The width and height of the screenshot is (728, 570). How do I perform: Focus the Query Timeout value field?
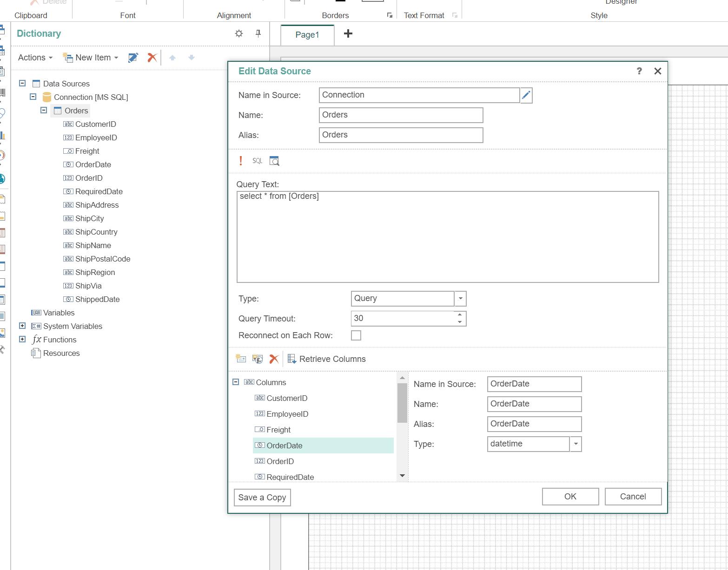tap(403, 319)
